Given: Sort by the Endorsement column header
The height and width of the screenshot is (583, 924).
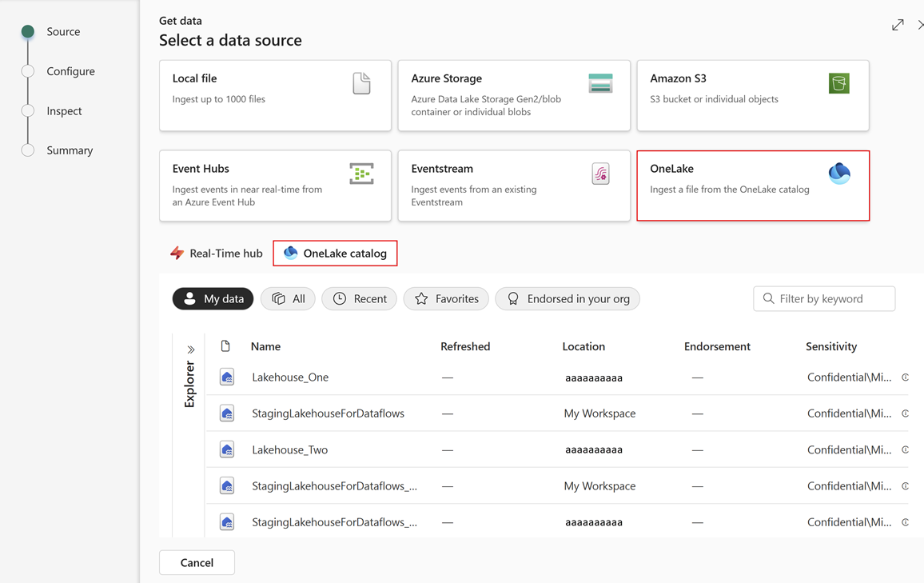Looking at the screenshot, I should coord(716,346).
